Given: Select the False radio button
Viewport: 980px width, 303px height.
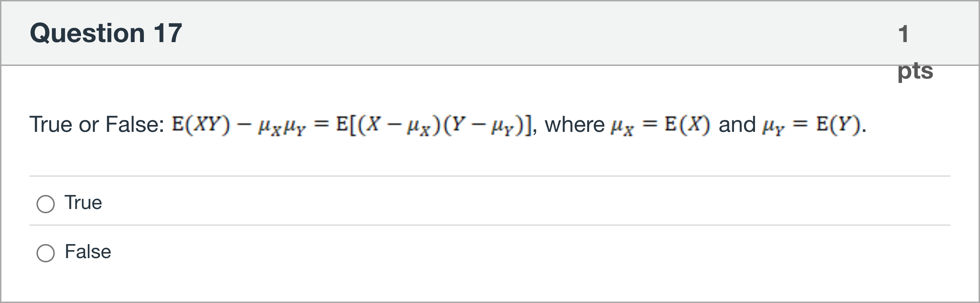Looking at the screenshot, I should pos(46,253).
